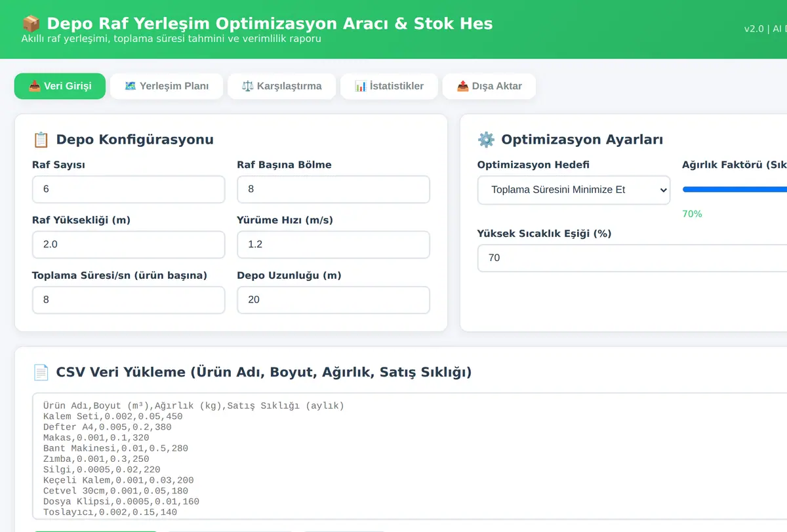Open the Veri Girişi tab

click(60, 86)
